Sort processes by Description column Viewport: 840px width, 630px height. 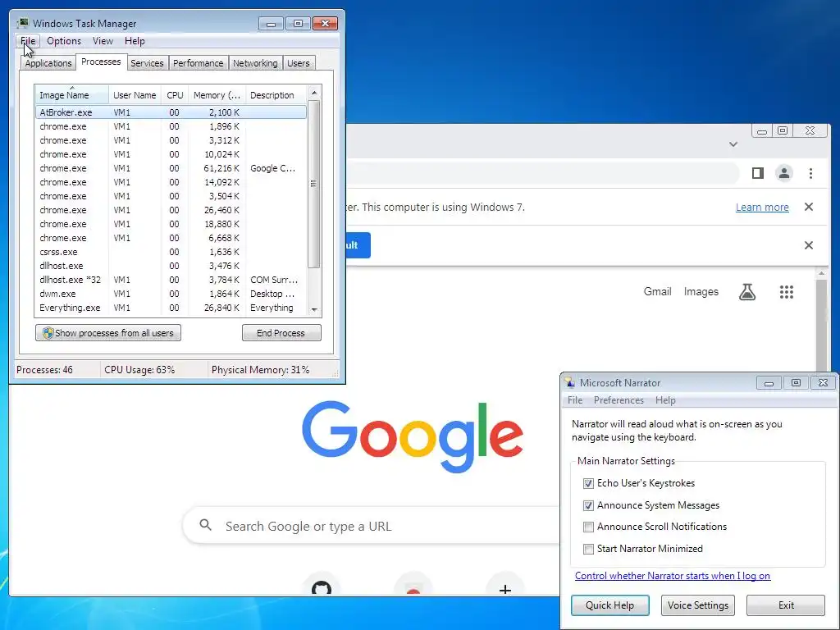pyautogui.click(x=276, y=95)
